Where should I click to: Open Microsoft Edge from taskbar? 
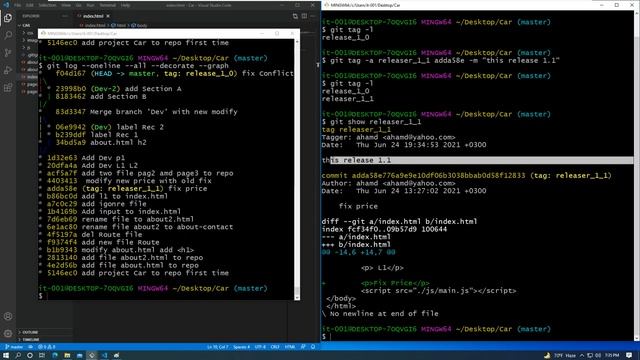(x=55, y=356)
